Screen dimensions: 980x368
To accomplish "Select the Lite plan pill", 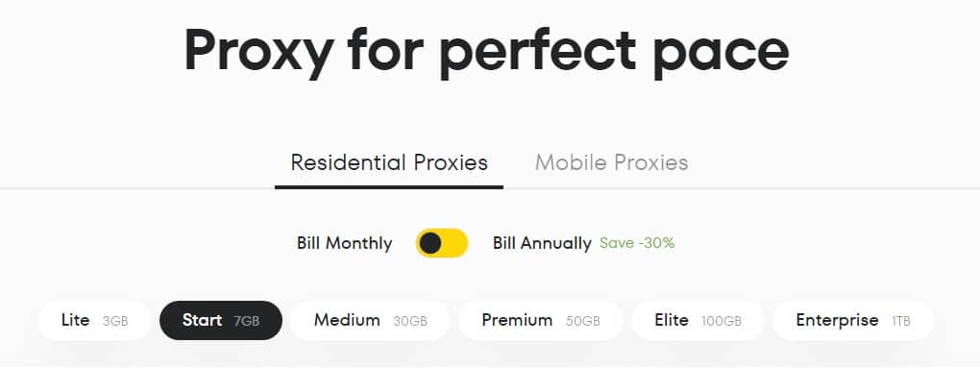I will 94,321.
